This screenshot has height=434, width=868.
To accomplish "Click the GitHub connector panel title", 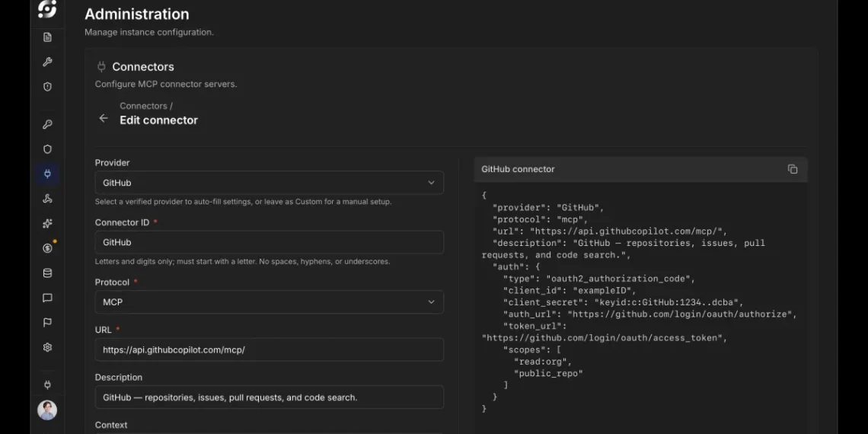I will [x=519, y=169].
